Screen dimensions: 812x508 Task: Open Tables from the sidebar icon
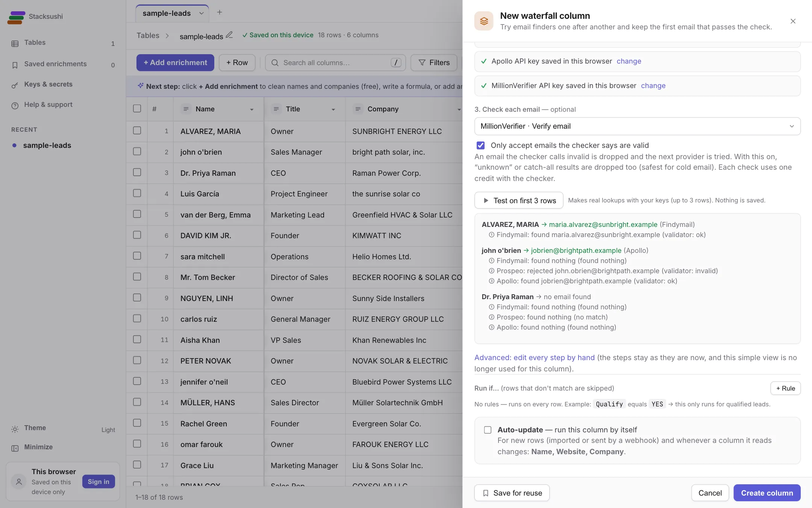(x=15, y=43)
